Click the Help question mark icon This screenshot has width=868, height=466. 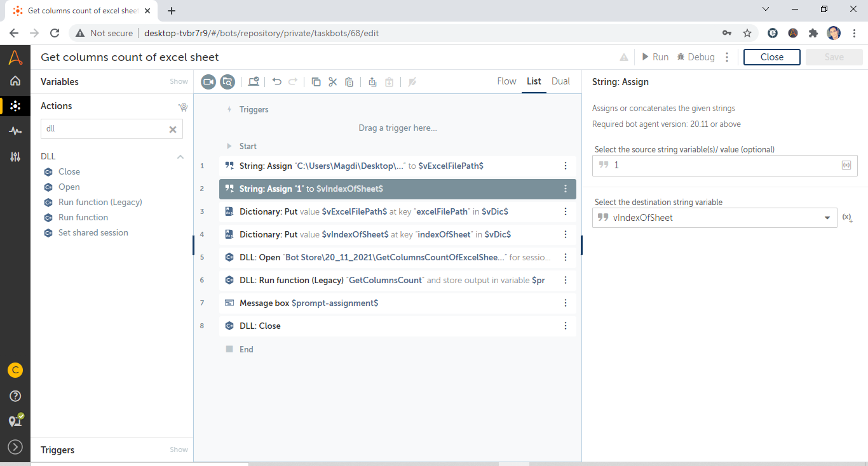click(x=15, y=396)
